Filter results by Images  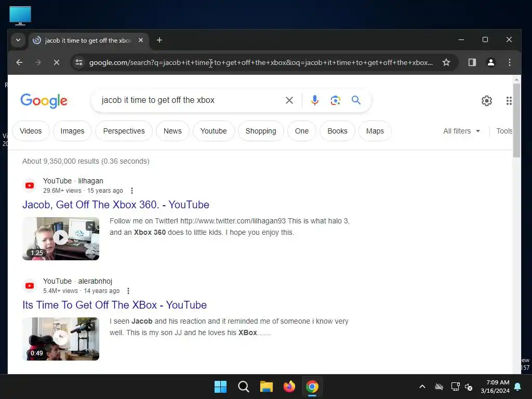(72, 131)
